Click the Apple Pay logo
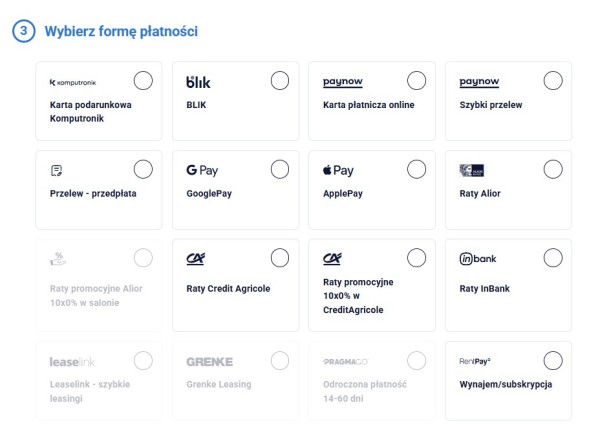 coord(338,171)
